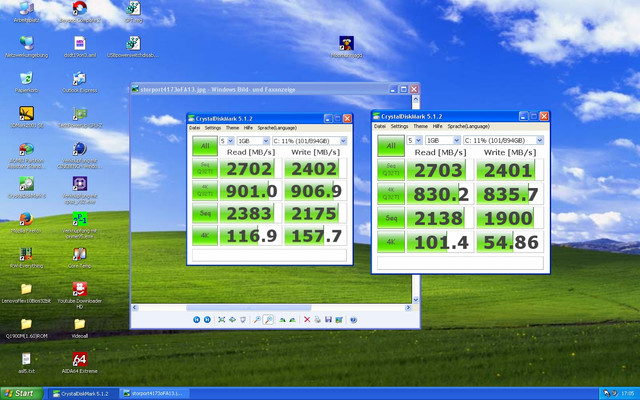
Task: Click horizontal scrollbar thumb in picture viewer
Action: [x=249, y=308]
